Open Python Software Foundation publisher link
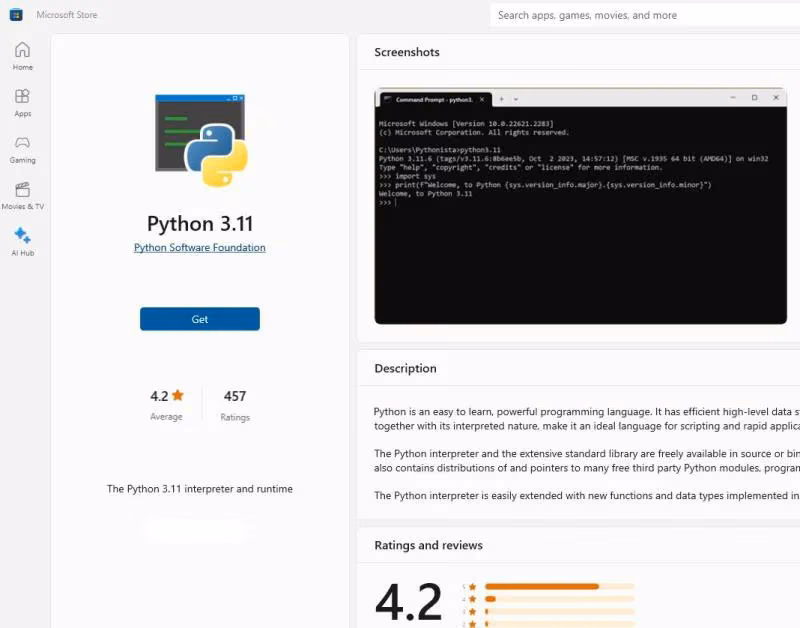This screenshot has width=800, height=628. 200,247
